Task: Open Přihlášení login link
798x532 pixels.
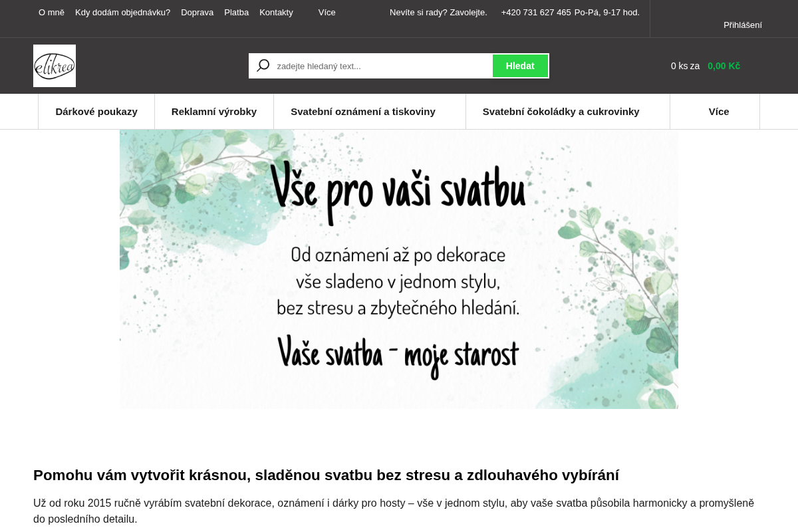Action: [743, 25]
